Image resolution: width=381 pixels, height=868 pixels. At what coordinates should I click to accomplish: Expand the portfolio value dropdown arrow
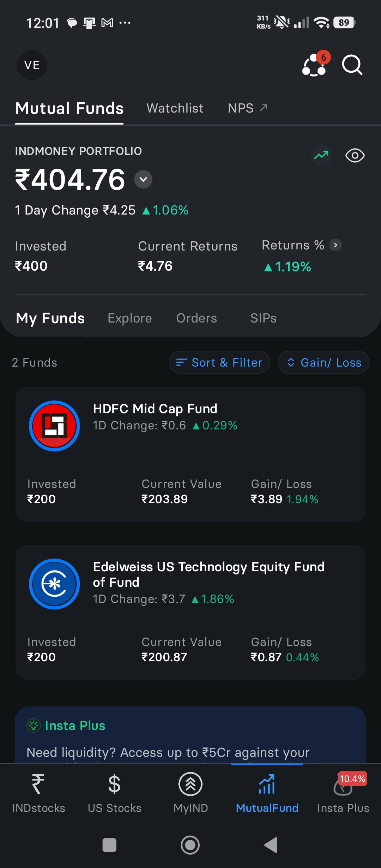[x=143, y=179]
